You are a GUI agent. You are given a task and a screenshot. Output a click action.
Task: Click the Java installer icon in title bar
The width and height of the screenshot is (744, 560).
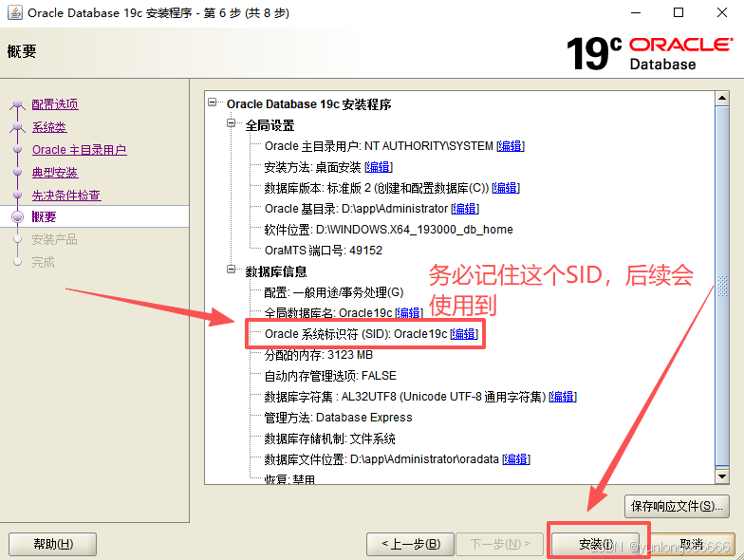point(15,13)
